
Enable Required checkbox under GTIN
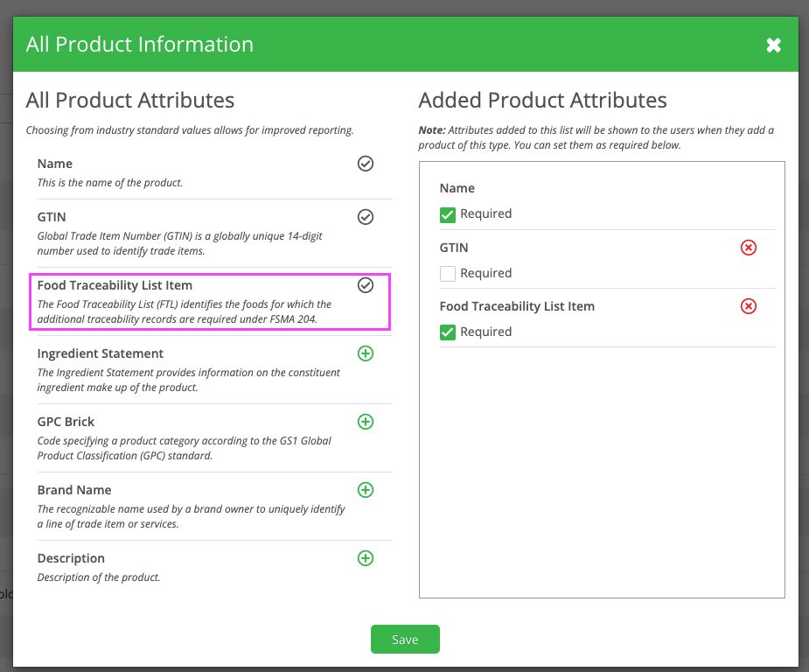click(448, 274)
